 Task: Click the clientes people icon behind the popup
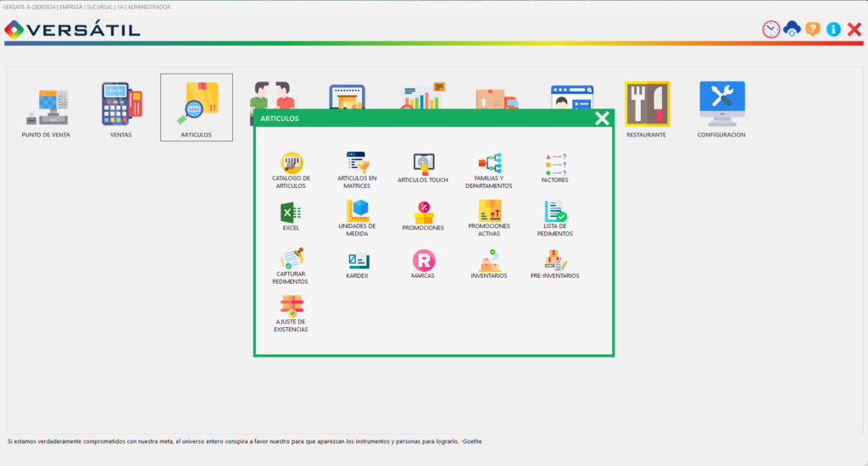(272, 95)
